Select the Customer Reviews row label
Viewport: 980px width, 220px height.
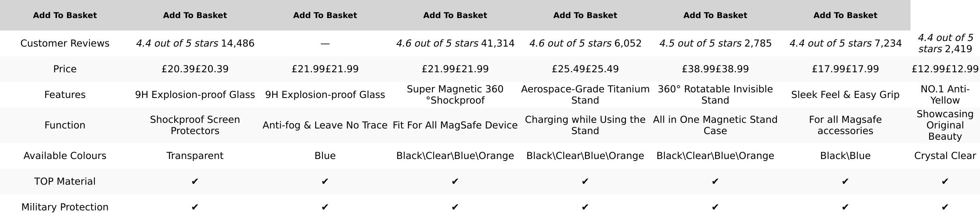[x=65, y=43]
